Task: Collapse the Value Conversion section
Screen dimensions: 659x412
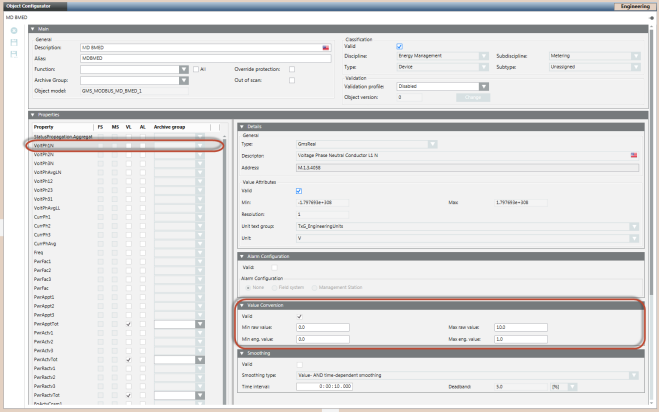Action: pos(241,304)
